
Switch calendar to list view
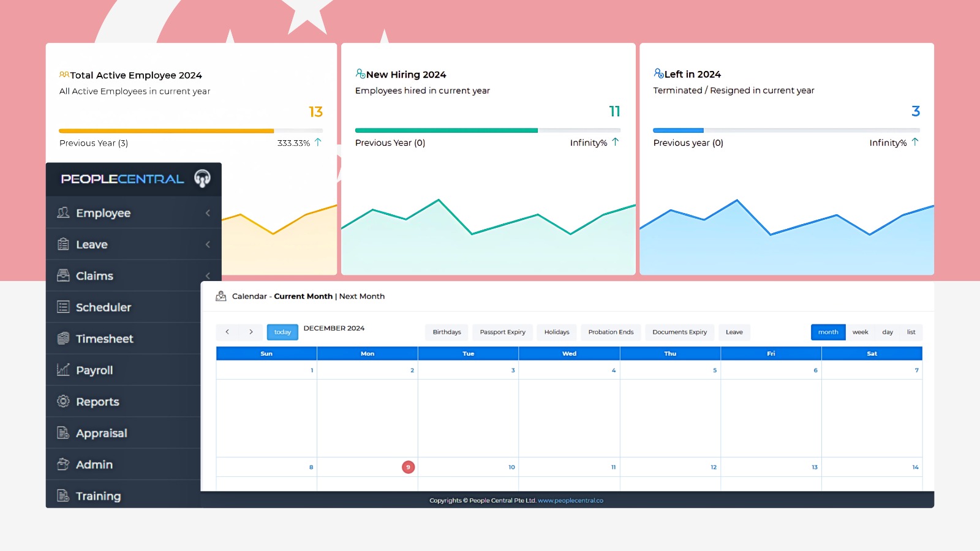pos(911,332)
